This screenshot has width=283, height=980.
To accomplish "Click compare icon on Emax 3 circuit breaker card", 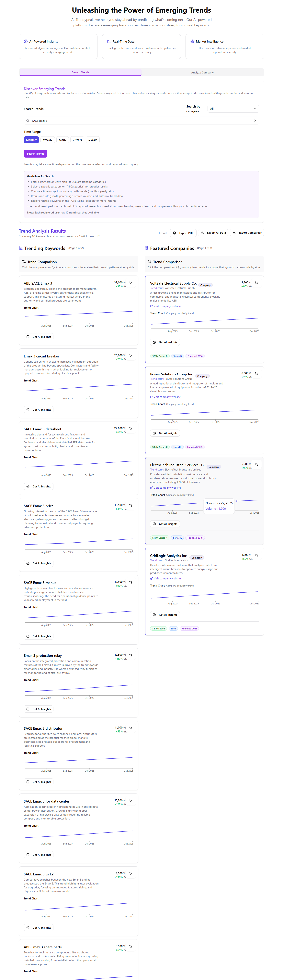I will click(x=131, y=356).
